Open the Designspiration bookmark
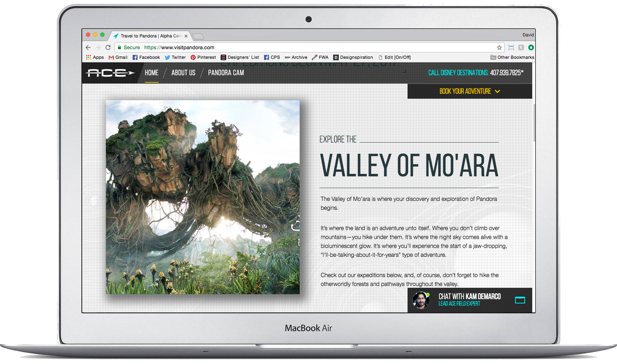This screenshot has width=617, height=364. pos(353,57)
